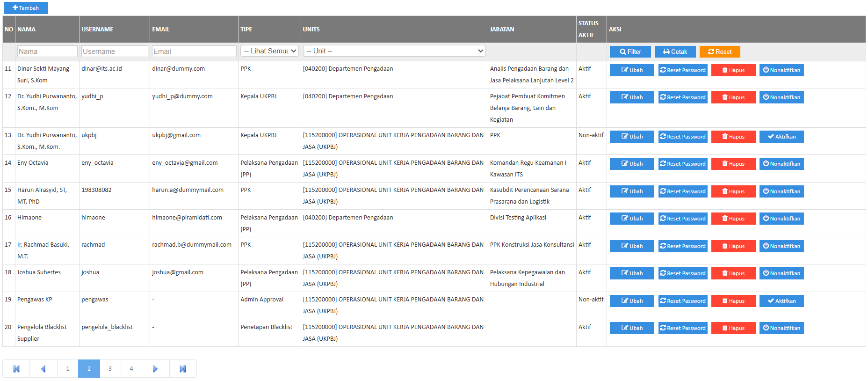868x381 pixels.
Task: Open page 3 of the list
Action: [x=110, y=369]
